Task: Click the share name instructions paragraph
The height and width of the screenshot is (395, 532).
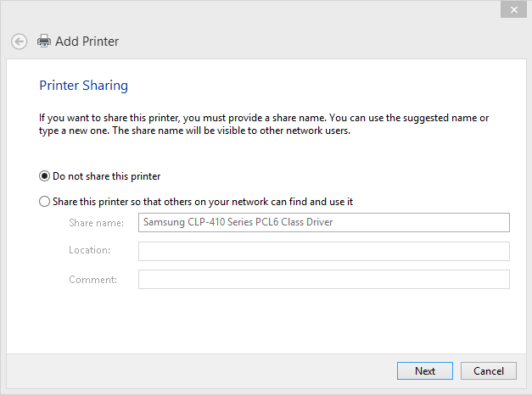Action: point(264,124)
